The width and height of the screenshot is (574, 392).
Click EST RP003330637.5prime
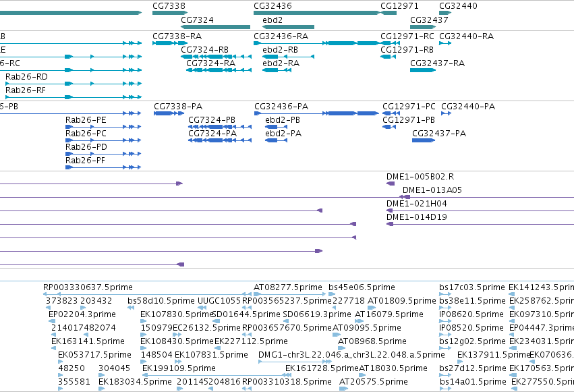88,287
